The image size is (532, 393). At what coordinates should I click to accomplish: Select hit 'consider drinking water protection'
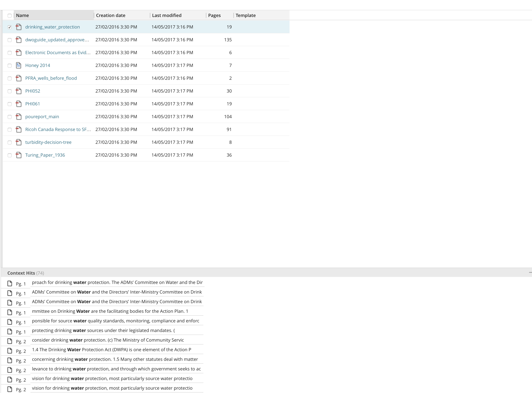click(x=108, y=340)
